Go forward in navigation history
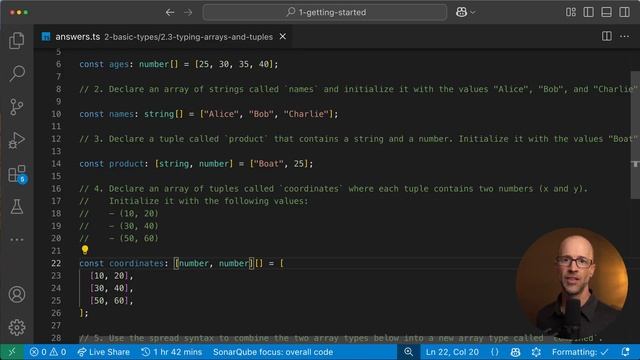This screenshot has height=360, width=640. [x=188, y=12]
